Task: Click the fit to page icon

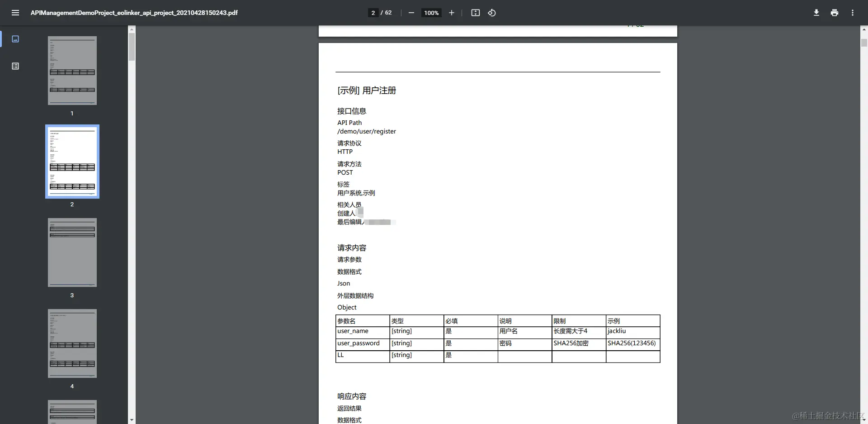Action: 475,13
